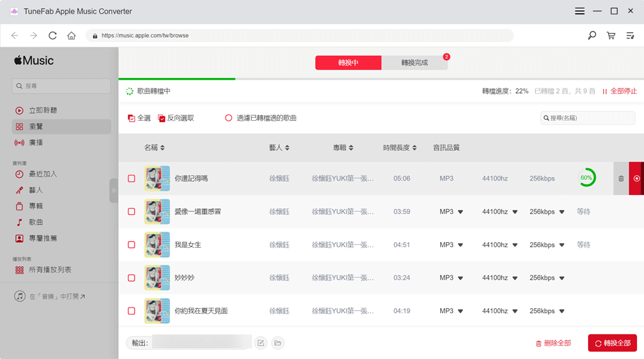The height and width of the screenshot is (359, 644).
Task: Tick the checkbox for 妙妙妙
Action: pyautogui.click(x=131, y=278)
